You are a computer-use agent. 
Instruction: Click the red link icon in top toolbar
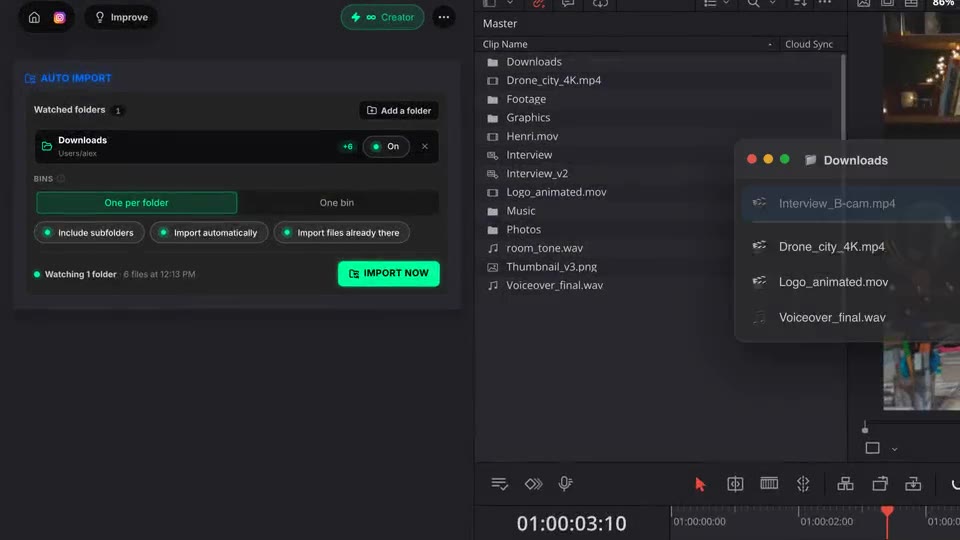tap(538, 4)
